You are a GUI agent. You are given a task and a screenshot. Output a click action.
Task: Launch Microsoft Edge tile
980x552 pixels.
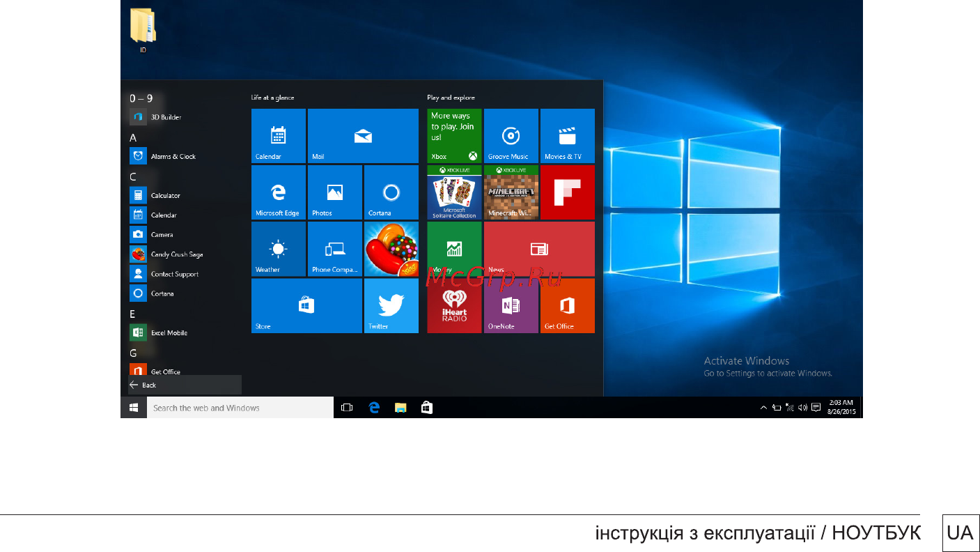[279, 192]
